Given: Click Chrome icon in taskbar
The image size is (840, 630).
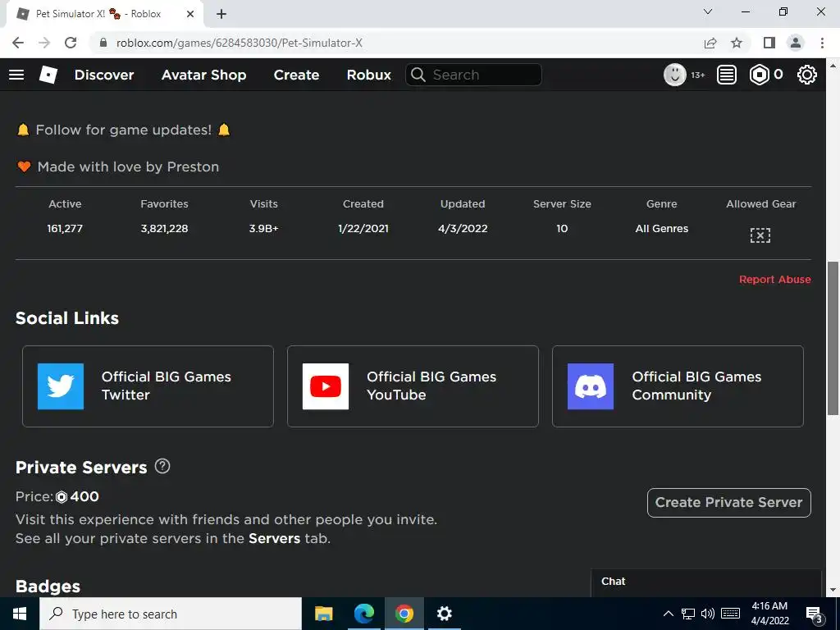Looking at the screenshot, I should pyautogui.click(x=404, y=614).
